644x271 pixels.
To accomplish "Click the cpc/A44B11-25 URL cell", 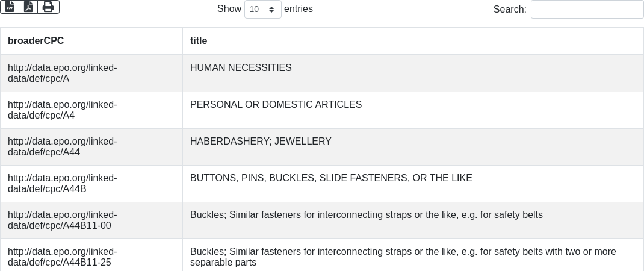I will pos(63,257).
